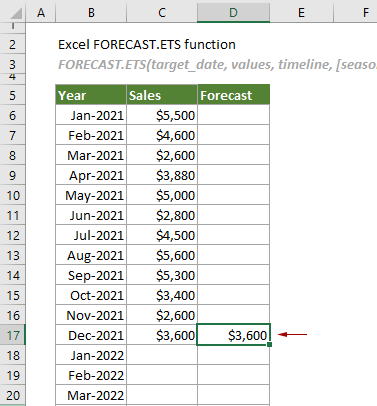Select row 20 header

point(13,395)
